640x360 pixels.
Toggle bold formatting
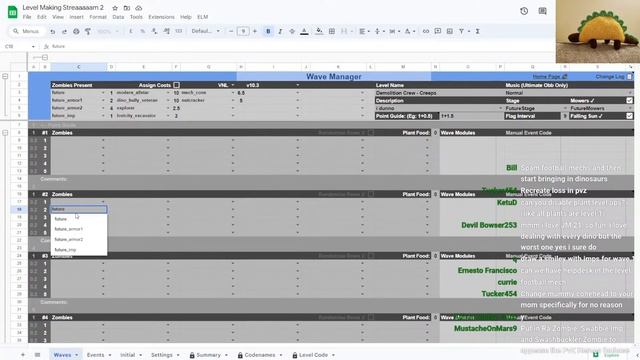coord(268,31)
